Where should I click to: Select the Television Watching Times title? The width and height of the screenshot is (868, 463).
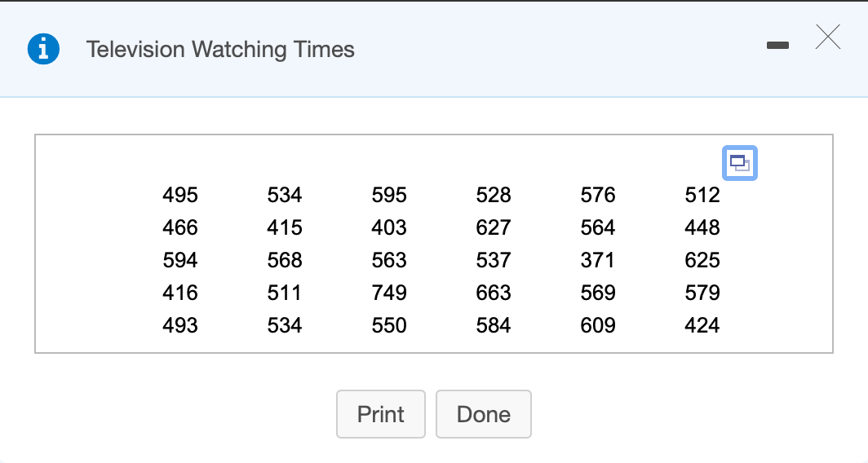point(220,50)
